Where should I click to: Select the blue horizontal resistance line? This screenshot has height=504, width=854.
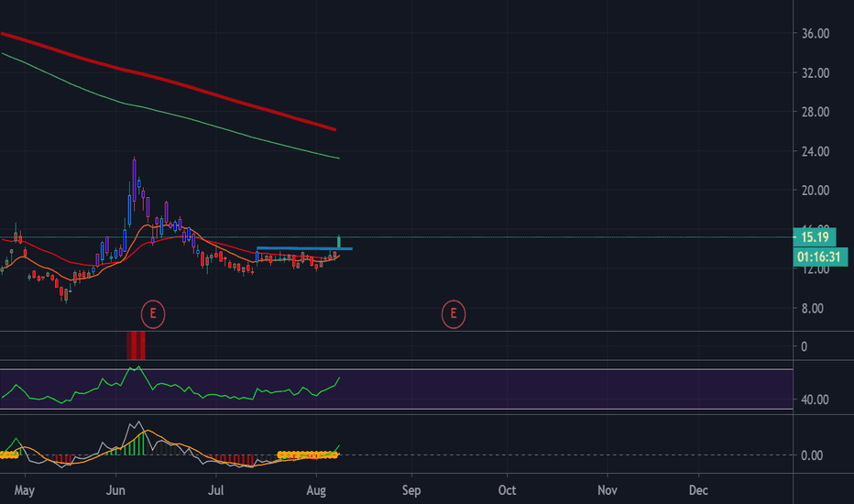tap(304, 248)
